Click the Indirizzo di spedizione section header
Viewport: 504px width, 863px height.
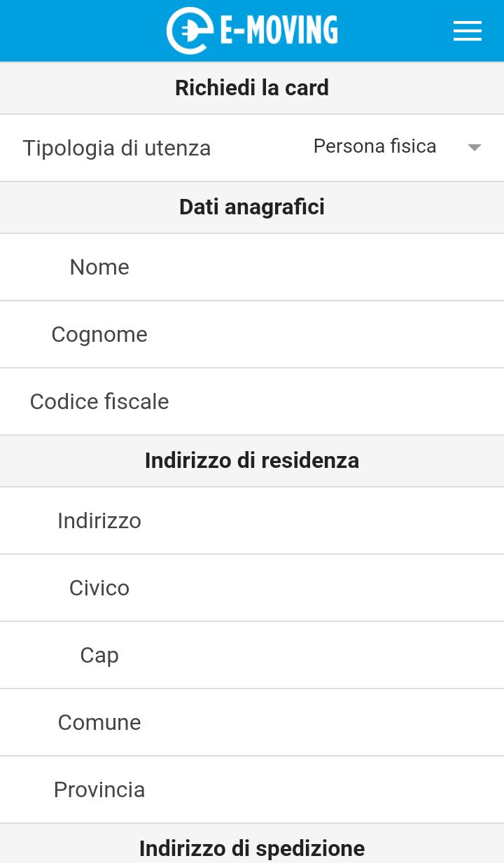coord(252,848)
